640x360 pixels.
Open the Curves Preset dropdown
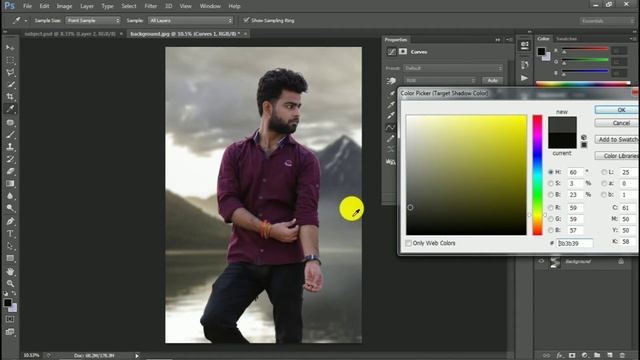(453, 68)
